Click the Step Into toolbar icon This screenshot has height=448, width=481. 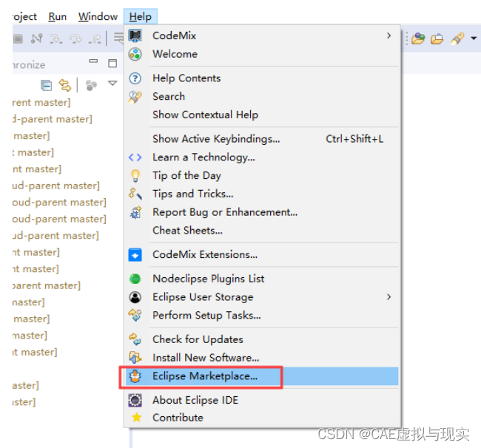click(x=55, y=39)
